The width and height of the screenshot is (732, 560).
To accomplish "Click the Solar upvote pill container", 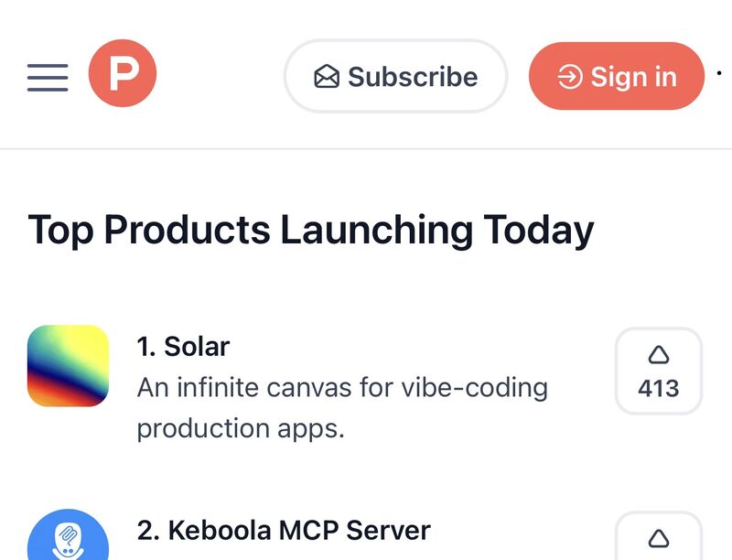I will pyautogui.click(x=660, y=372).
